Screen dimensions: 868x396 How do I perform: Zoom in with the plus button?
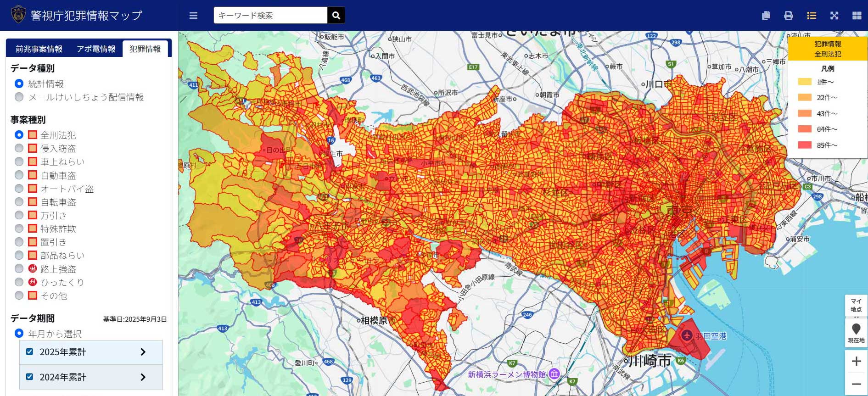tap(856, 361)
